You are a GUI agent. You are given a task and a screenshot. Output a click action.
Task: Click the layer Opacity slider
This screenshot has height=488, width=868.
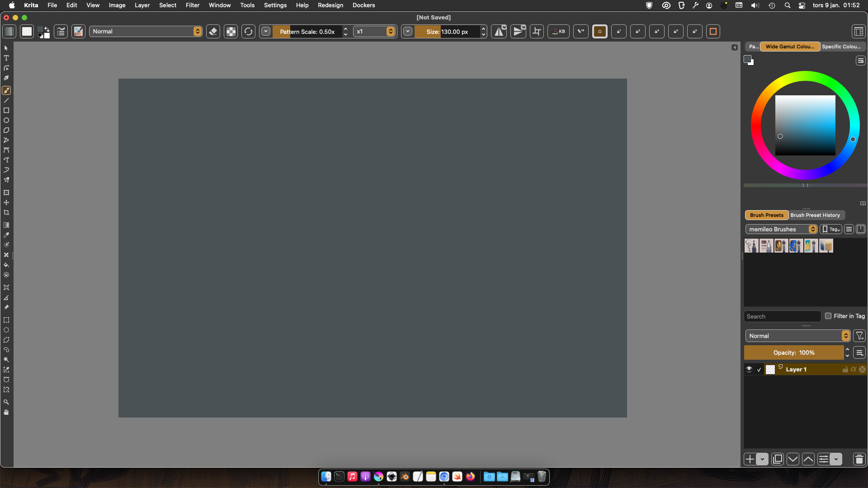coord(793,352)
